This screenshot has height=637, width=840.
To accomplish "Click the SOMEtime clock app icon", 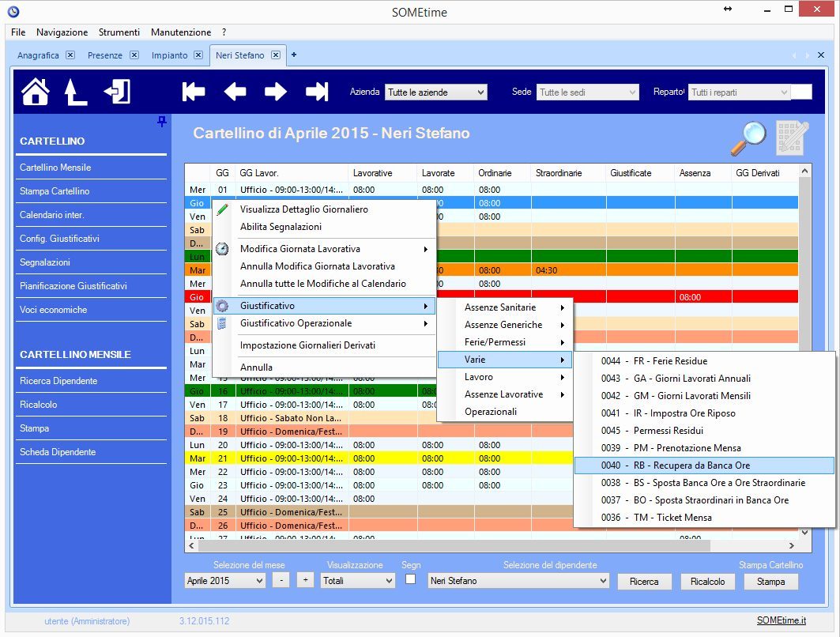I will (13, 11).
